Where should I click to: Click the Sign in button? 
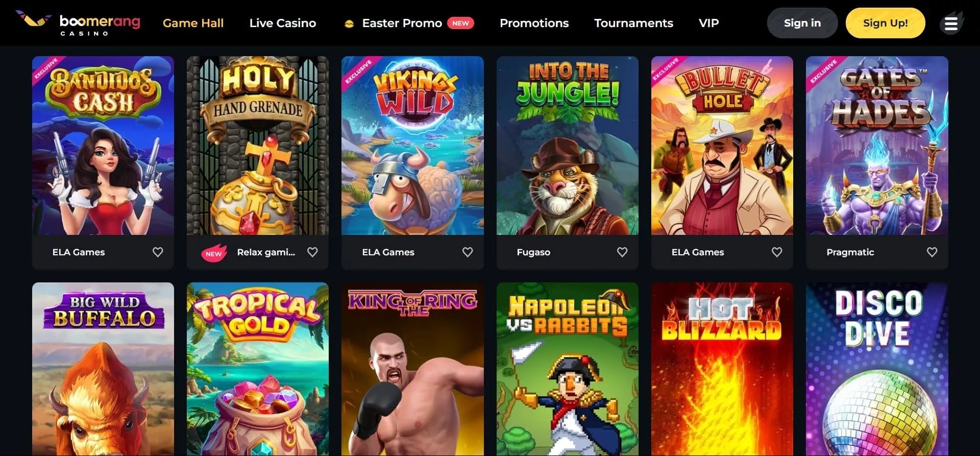click(802, 23)
